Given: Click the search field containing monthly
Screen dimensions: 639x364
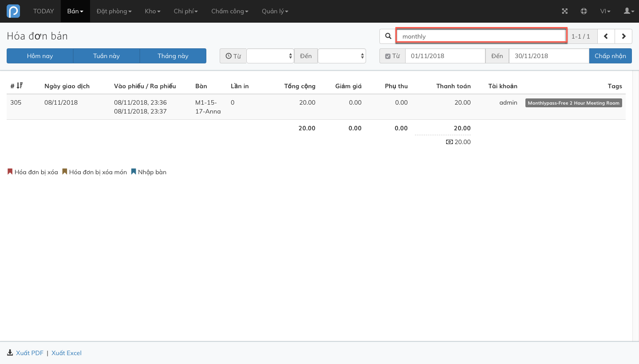Looking at the screenshot, I should (x=481, y=36).
